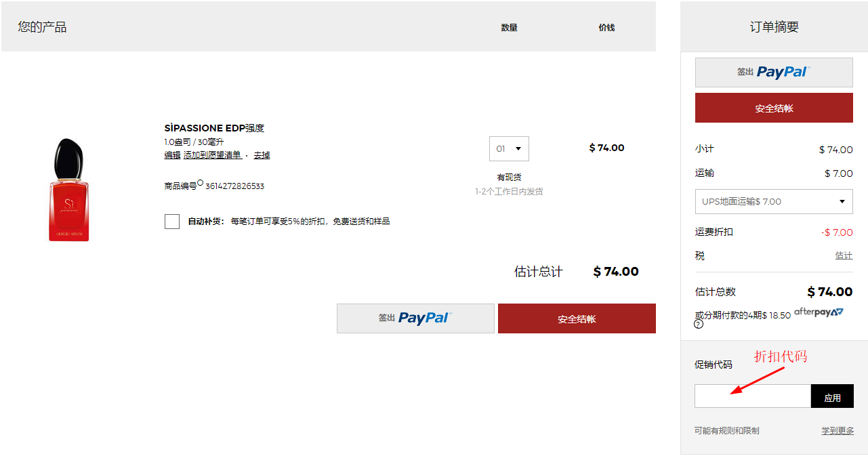The image size is (868, 456).
Task: Click the 促销代码 label text
Action: click(713, 365)
